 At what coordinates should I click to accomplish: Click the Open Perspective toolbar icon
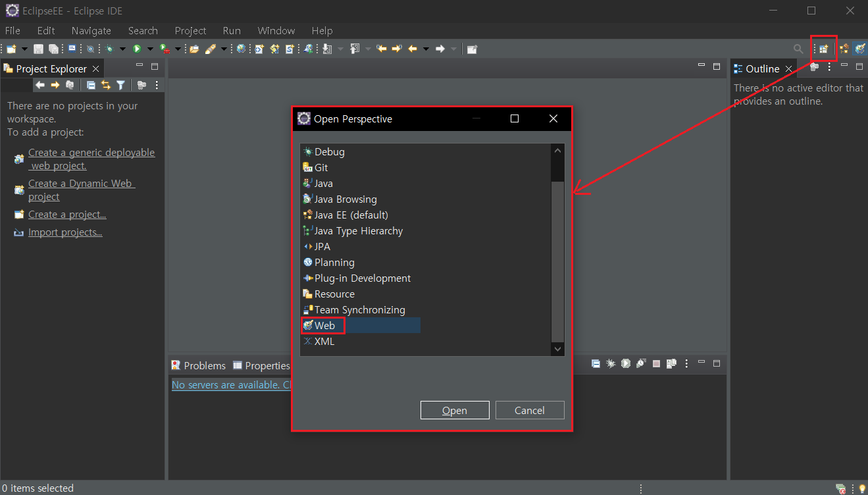tap(823, 49)
